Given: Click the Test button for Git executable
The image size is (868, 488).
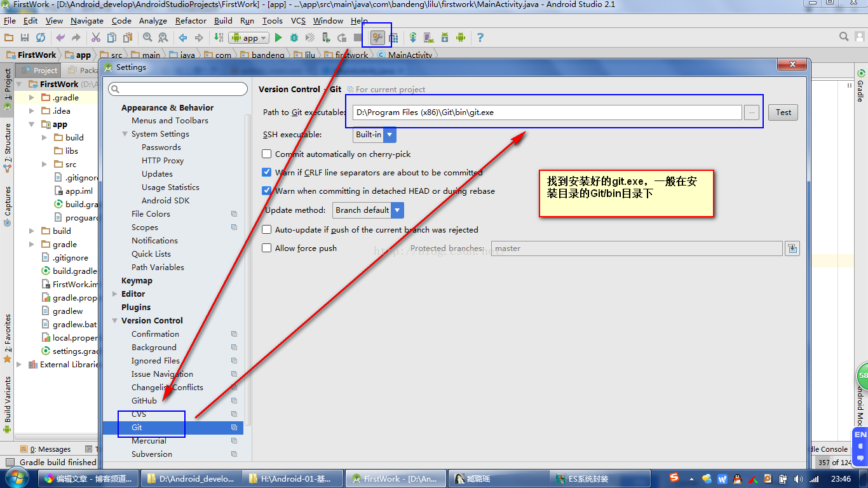Looking at the screenshot, I should pos(783,112).
